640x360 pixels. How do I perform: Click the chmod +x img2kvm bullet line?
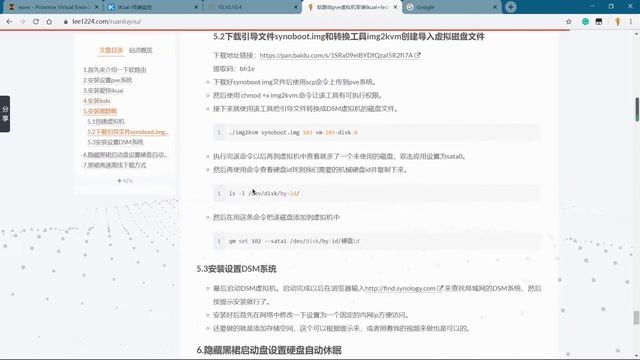(298, 95)
